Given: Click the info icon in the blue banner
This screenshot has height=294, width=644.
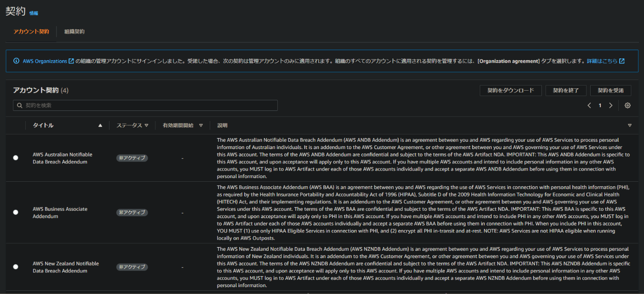Looking at the screenshot, I should [16, 61].
